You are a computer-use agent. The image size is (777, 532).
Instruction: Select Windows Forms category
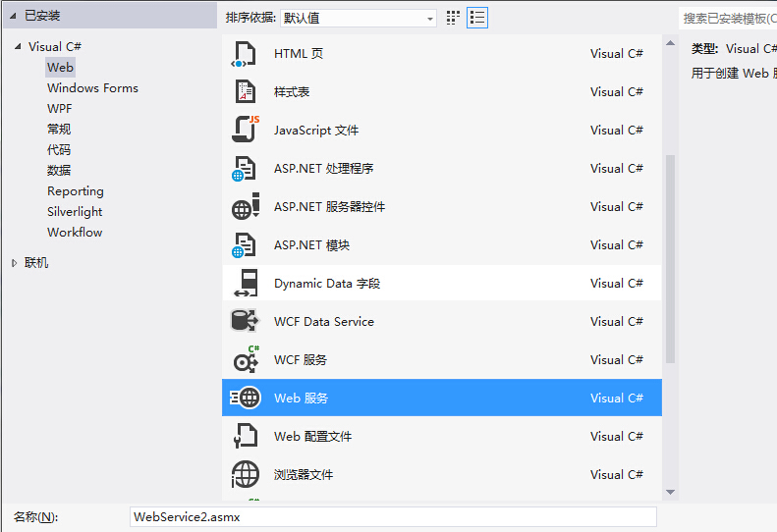92,88
